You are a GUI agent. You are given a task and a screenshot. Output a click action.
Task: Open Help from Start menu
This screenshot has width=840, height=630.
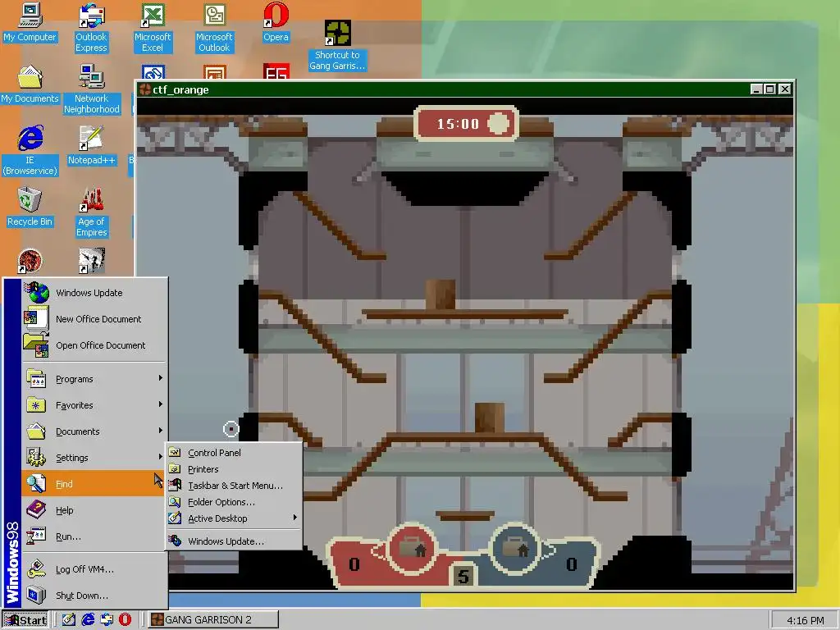[x=95, y=510]
